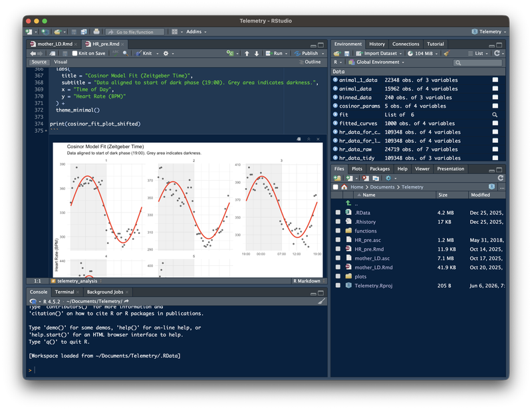This screenshot has width=532, height=410.
Task: Switch to the Plots tab
Action: (x=356, y=169)
